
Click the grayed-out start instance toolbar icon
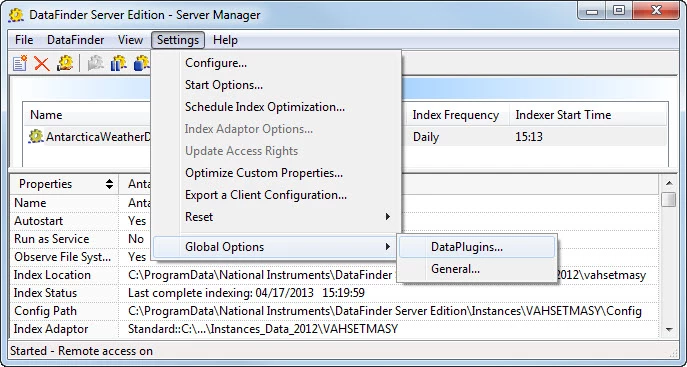[x=95, y=63]
